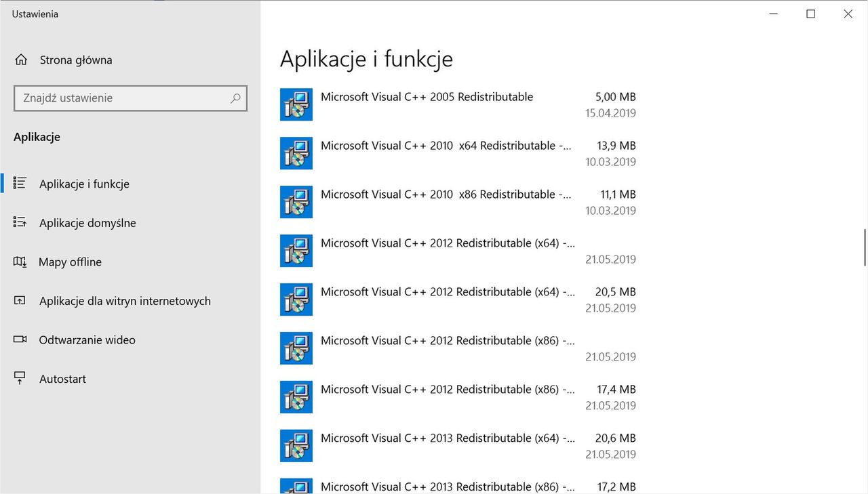The image size is (868, 494).
Task: Open Aplikacje dla witryn internetowych
Action: coord(125,301)
